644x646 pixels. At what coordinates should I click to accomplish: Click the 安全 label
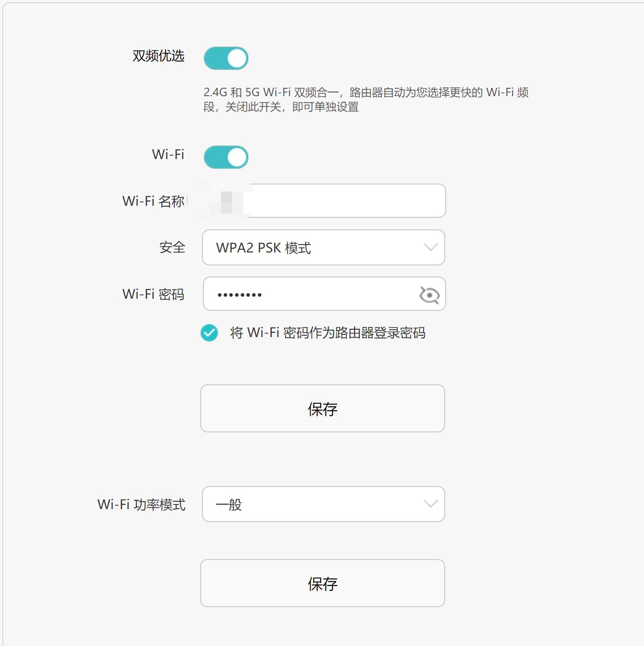point(172,247)
